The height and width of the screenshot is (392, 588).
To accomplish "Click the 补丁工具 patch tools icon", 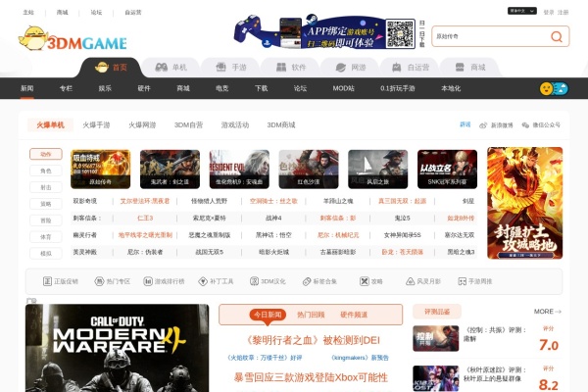I will pos(216,281).
